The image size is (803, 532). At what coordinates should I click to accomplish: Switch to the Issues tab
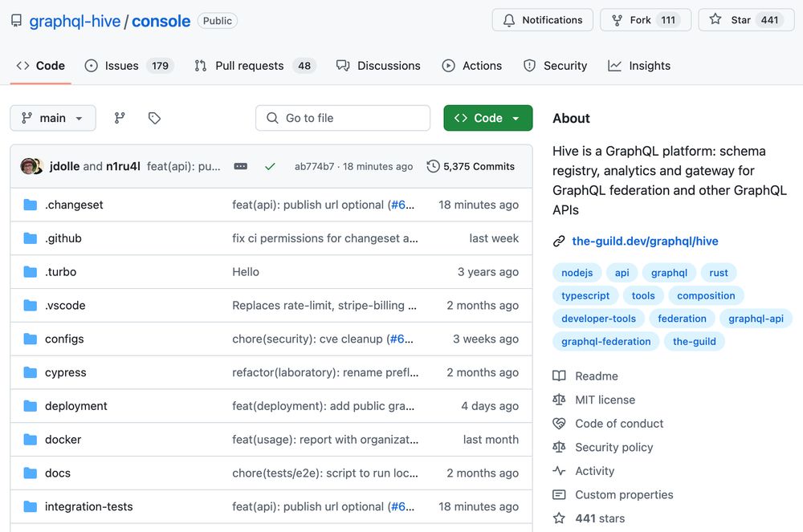click(129, 66)
